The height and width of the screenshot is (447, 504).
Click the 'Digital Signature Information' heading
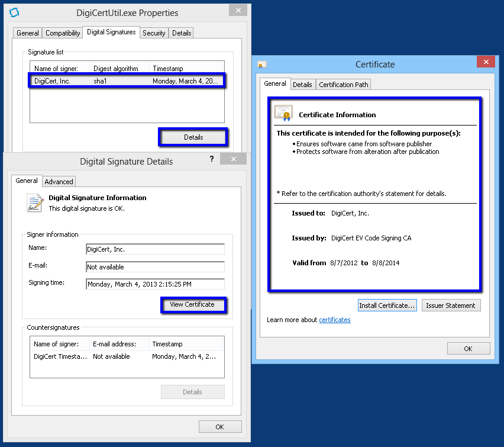(x=98, y=198)
